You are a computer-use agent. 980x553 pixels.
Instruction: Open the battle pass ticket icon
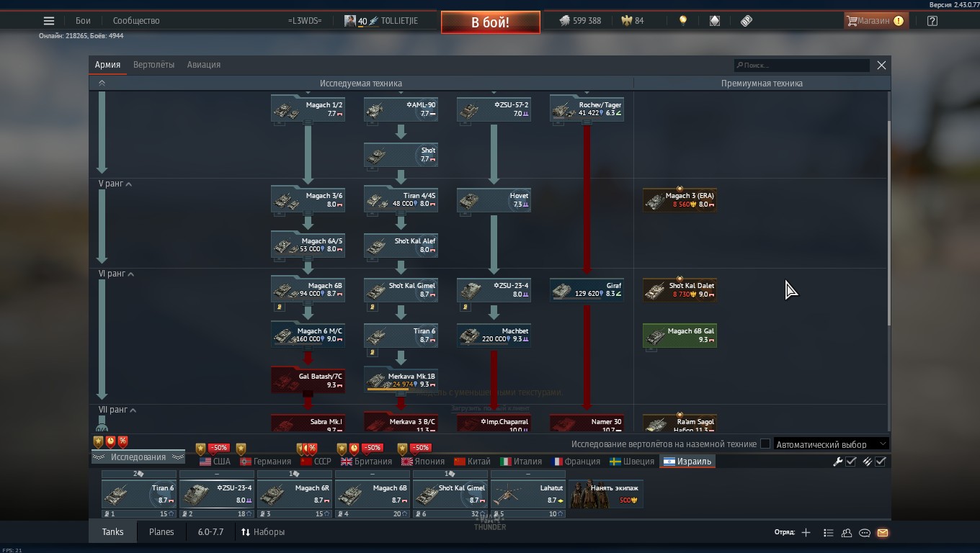[x=747, y=21]
